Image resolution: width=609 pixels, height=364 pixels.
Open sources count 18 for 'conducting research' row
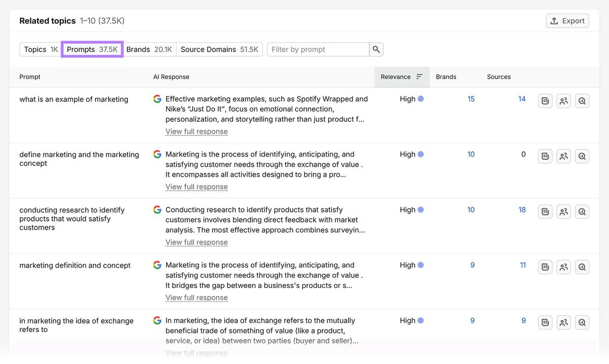click(522, 209)
